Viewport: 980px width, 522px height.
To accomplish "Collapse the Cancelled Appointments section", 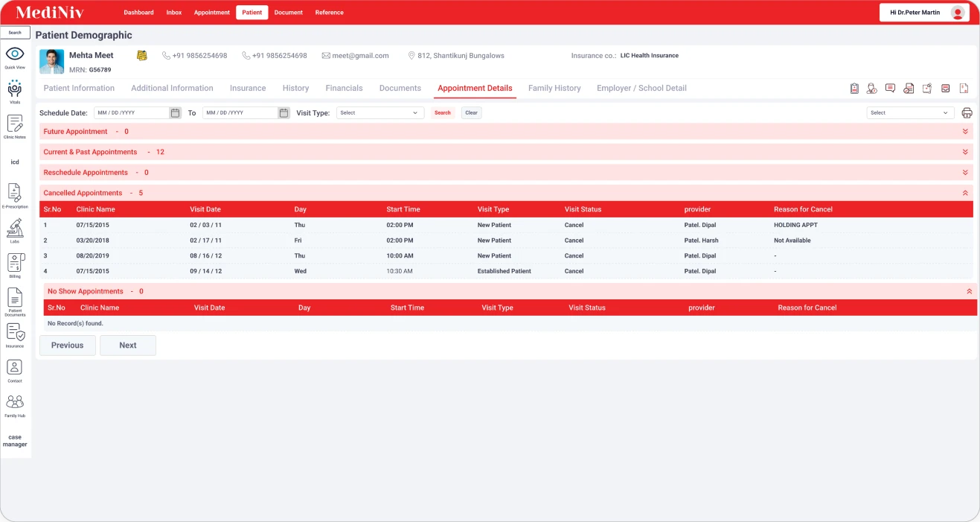I will click(965, 193).
